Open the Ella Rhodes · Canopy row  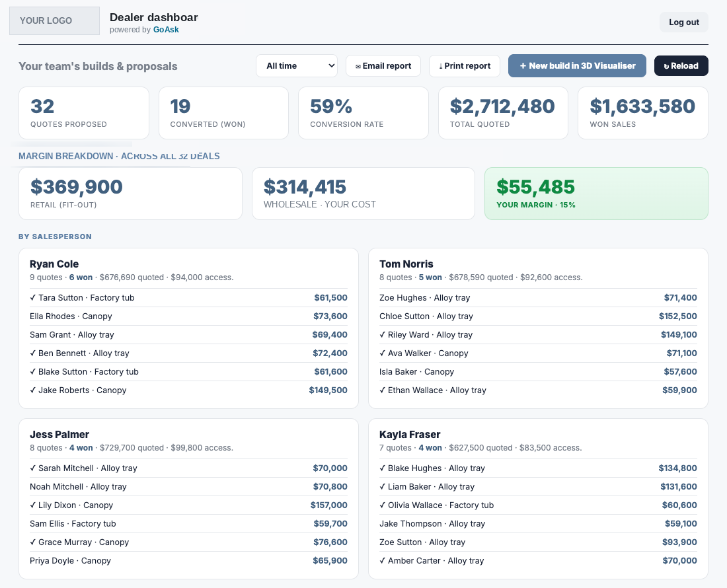click(189, 316)
